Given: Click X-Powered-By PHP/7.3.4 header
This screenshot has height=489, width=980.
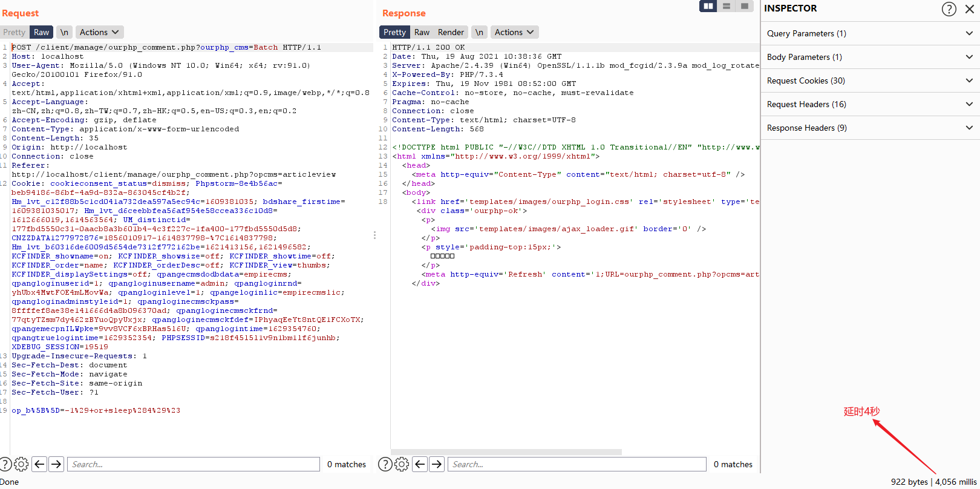Looking at the screenshot, I should (448, 74).
